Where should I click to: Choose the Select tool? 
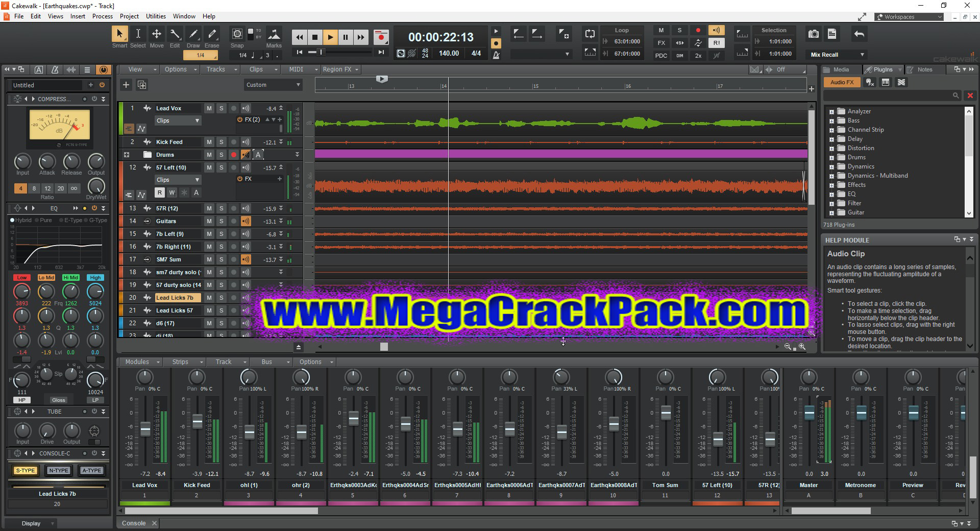[138, 34]
